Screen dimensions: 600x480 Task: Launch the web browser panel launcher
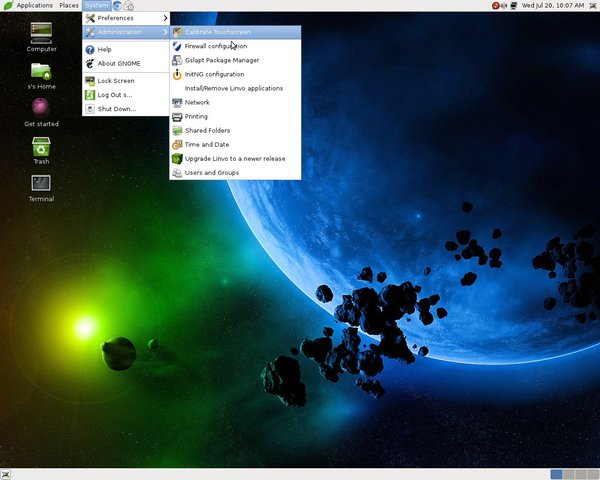point(117,5)
